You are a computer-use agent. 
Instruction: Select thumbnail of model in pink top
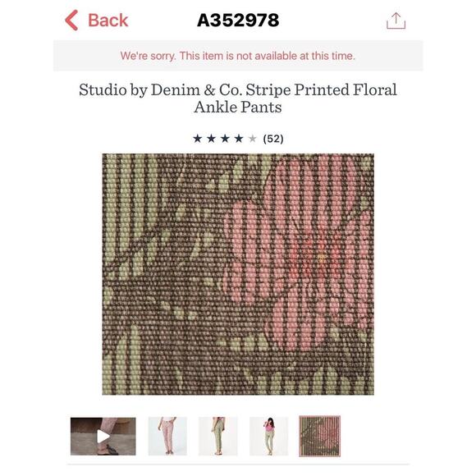(268, 437)
